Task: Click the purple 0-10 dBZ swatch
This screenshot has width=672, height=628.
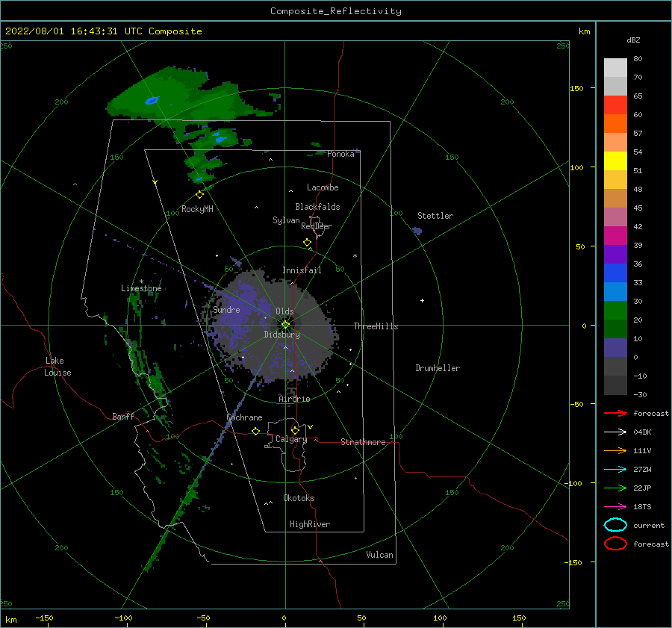Action: tap(615, 348)
